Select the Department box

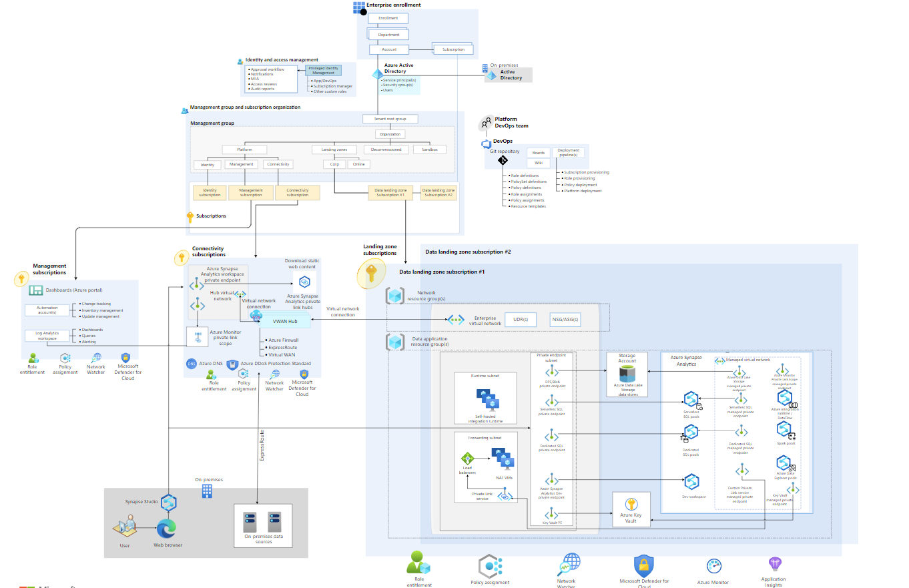(x=388, y=34)
